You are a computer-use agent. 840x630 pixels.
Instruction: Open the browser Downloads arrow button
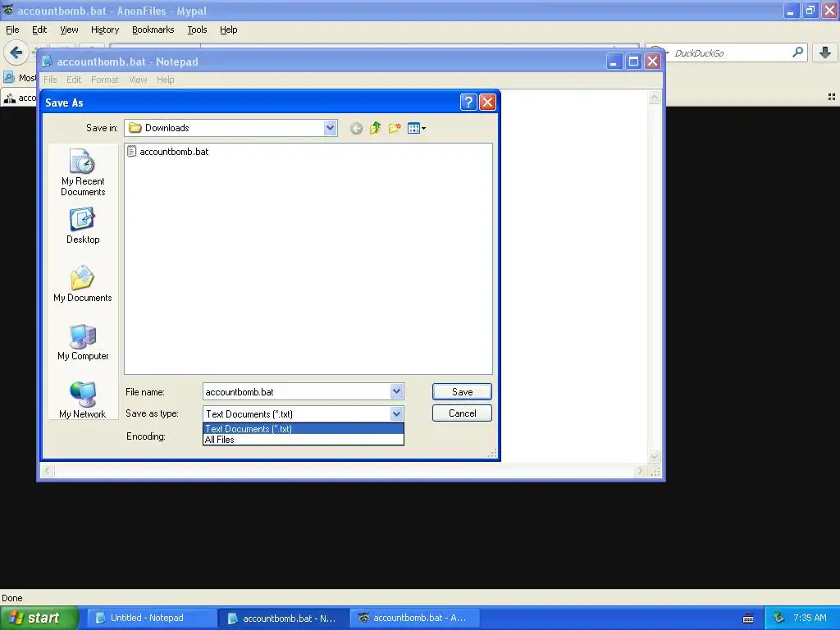click(x=825, y=52)
